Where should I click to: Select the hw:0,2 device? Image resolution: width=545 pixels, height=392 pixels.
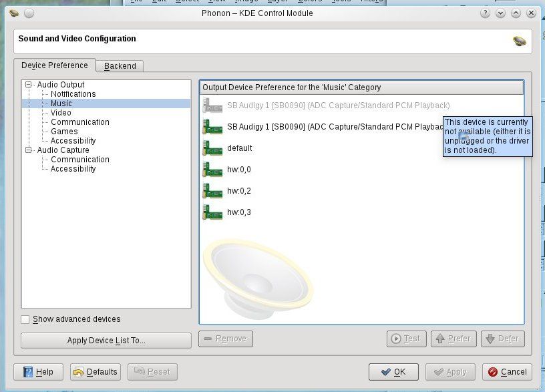(362, 191)
